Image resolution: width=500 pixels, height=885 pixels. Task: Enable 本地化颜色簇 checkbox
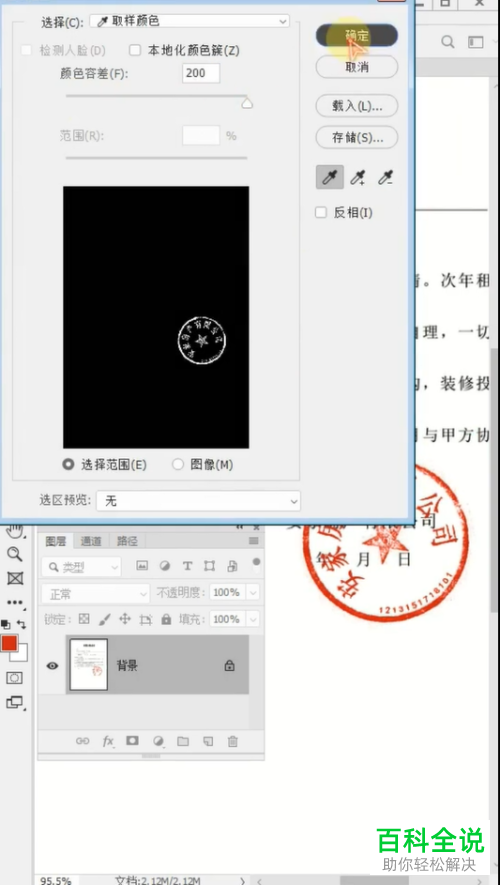coord(135,51)
